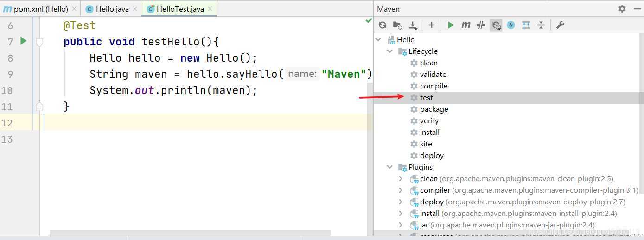Click Reload All Maven Projects icon
This screenshot has height=240, width=644.
pyautogui.click(x=383, y=25)
